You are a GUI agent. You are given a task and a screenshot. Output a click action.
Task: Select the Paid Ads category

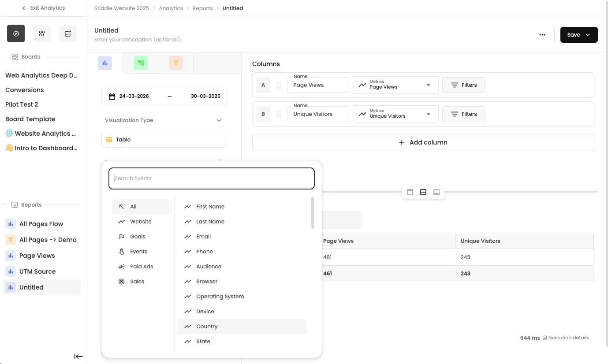[x=141, y=267]
